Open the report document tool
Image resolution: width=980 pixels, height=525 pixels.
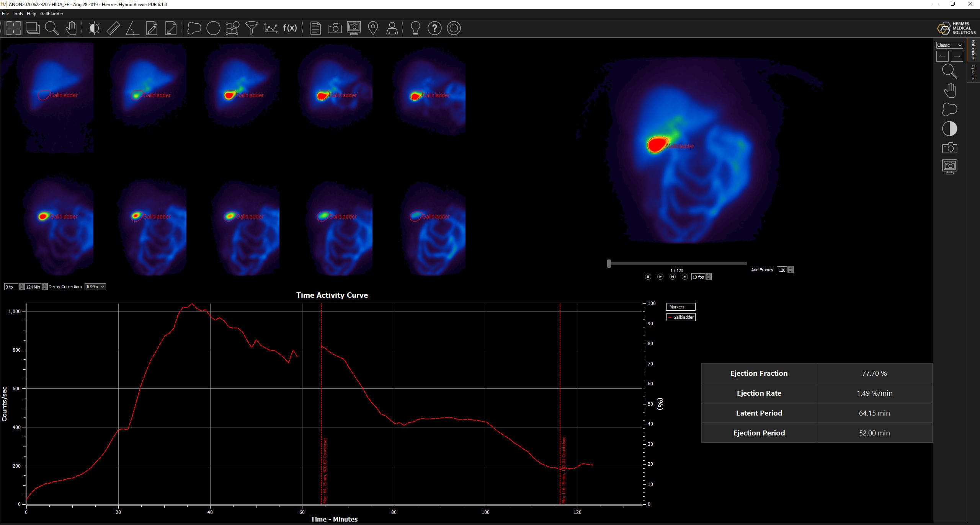point(315,28)
